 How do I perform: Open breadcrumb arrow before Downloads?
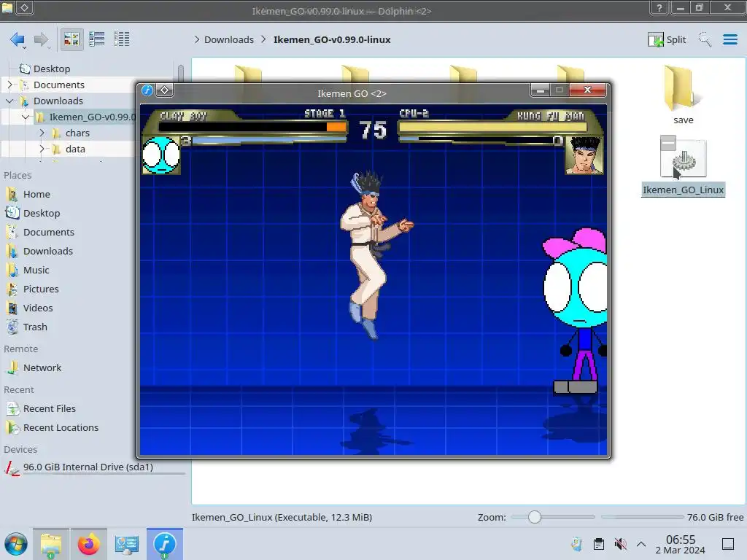(197, 39)
